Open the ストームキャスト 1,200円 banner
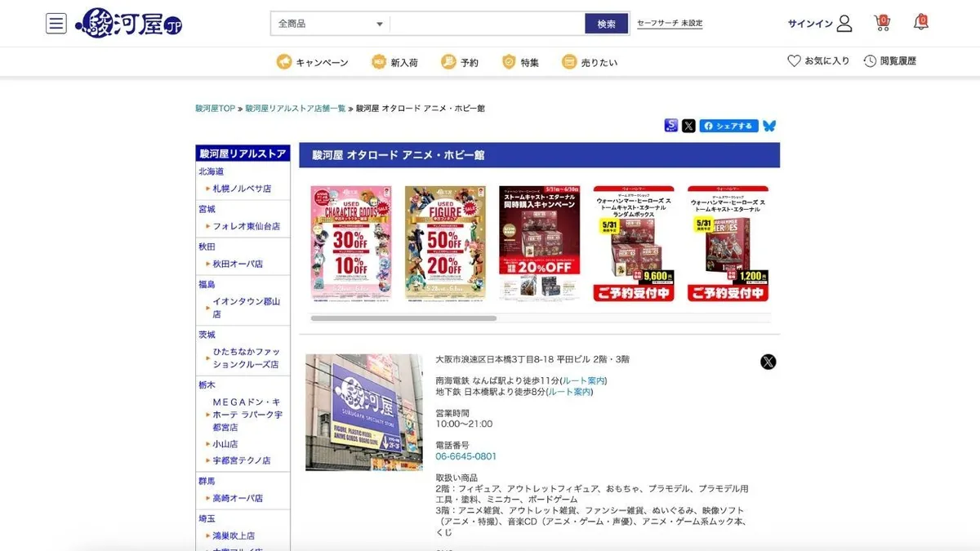This screenshot has height=551, width=980. (728, 243)
